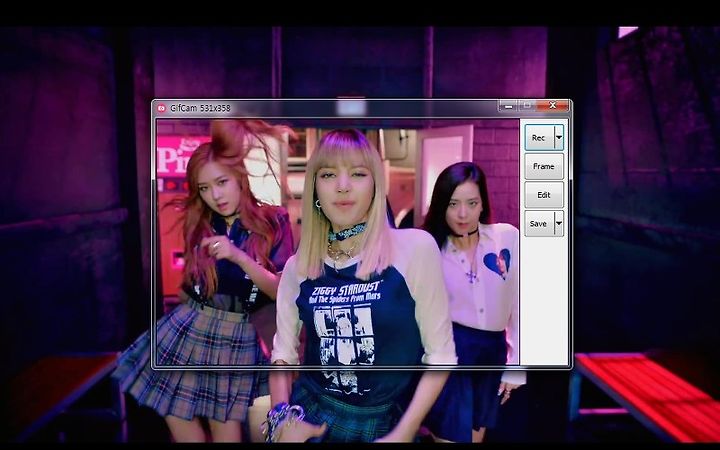The width and height of the screenshot is (720, 450).
Task: Expand the Rec dropdown arrow
Action: (x=559, y=137)
